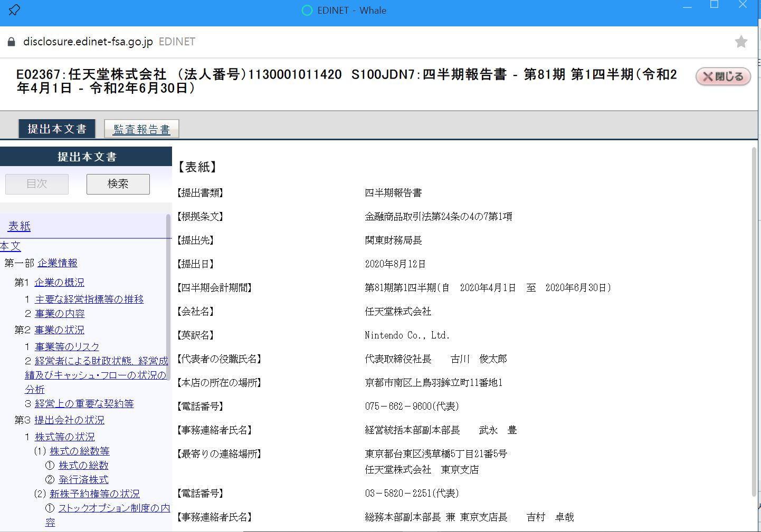This screenshot has width=761, height=532.
Task: Switch to the 提出本文書 tab
Action: tap(57, 129)
